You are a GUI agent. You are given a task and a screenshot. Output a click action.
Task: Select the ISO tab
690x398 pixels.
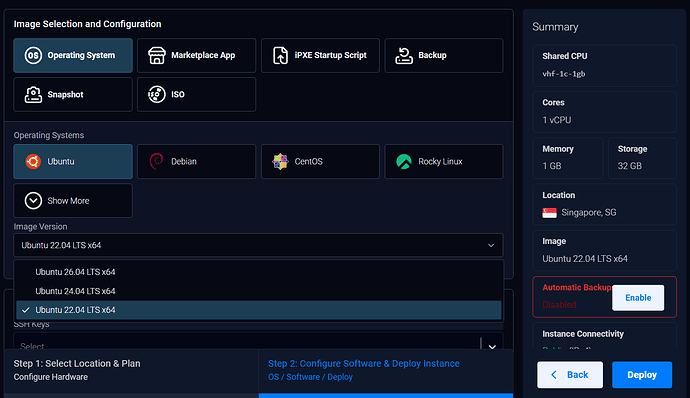coord(196,95)
